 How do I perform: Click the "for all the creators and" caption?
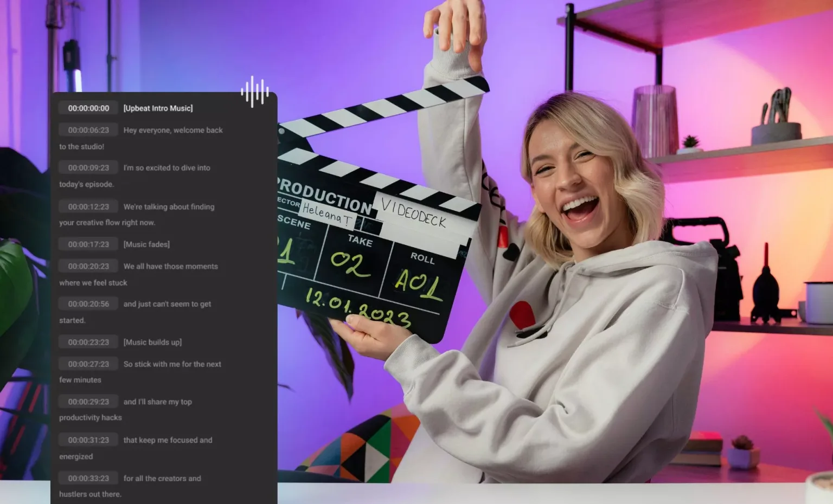pos(162,479)
